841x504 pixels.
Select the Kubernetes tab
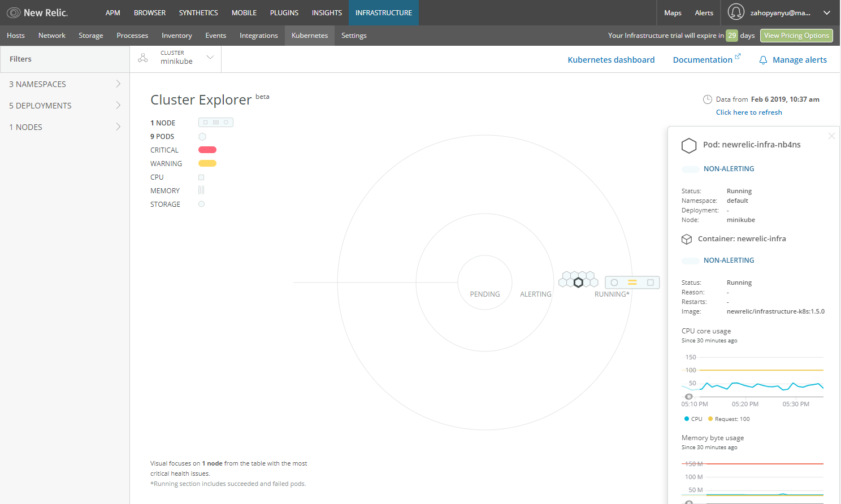pos(310,35)
